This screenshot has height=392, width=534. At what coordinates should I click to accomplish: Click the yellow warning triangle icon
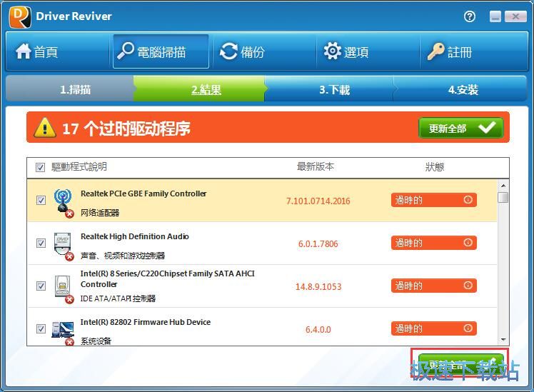[x=44, y=127]
